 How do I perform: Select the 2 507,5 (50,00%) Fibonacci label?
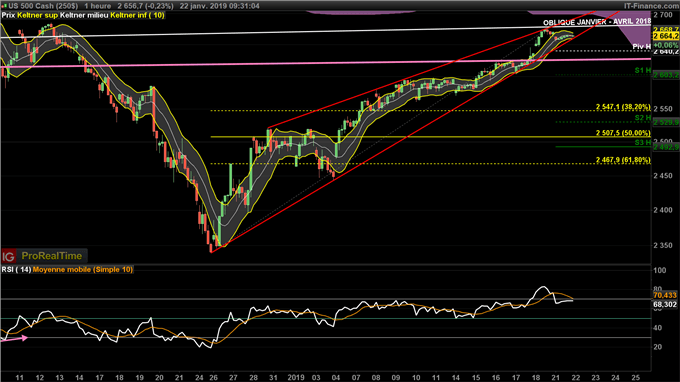coord(623,133)
